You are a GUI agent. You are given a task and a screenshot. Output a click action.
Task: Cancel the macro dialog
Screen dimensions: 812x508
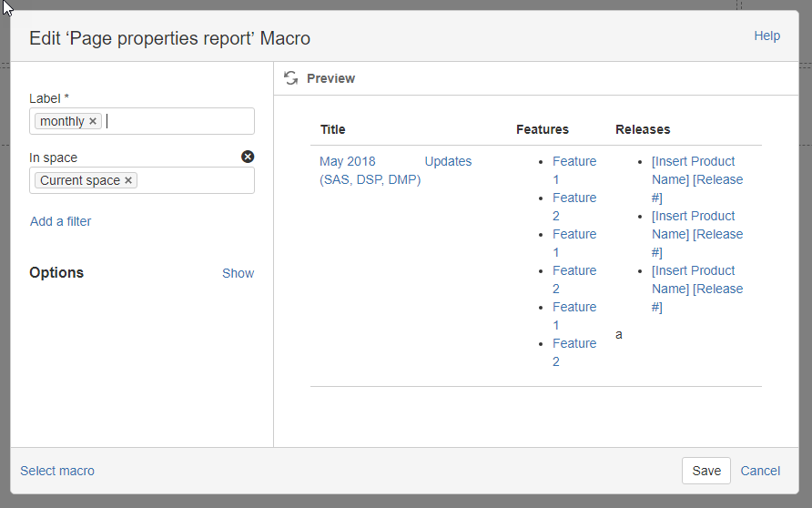[x=760, y=471]
